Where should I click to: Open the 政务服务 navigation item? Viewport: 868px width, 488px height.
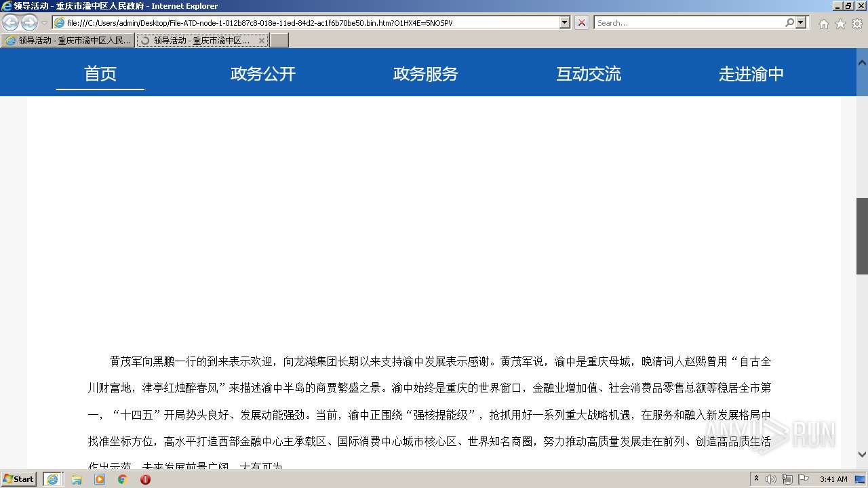426,74
